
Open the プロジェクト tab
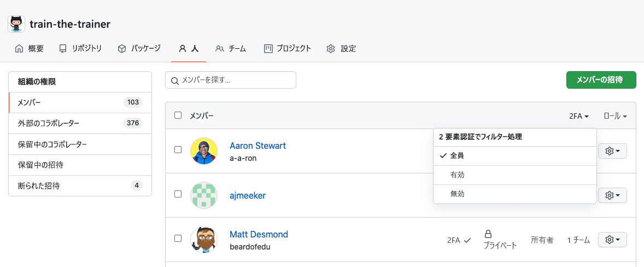pos(287,49)
